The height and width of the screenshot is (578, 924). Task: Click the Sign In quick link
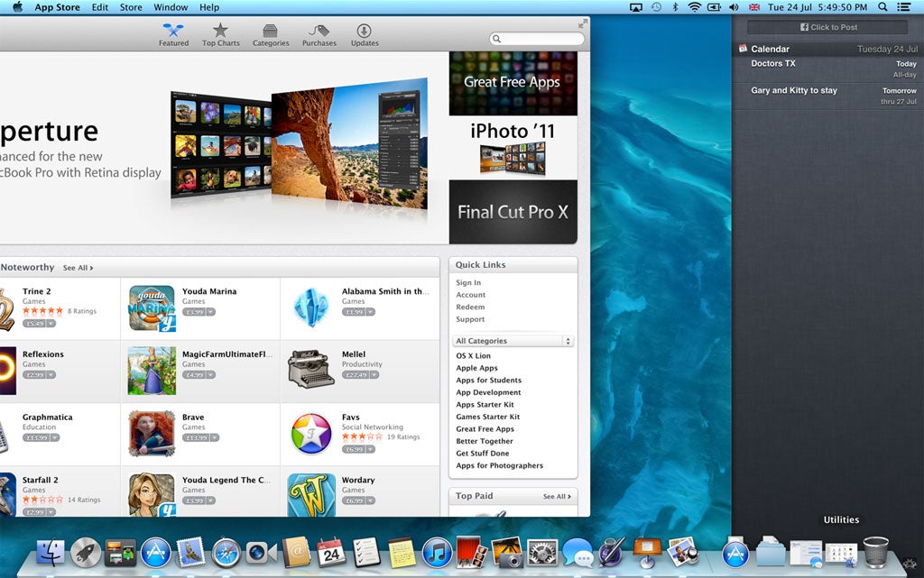468,283
